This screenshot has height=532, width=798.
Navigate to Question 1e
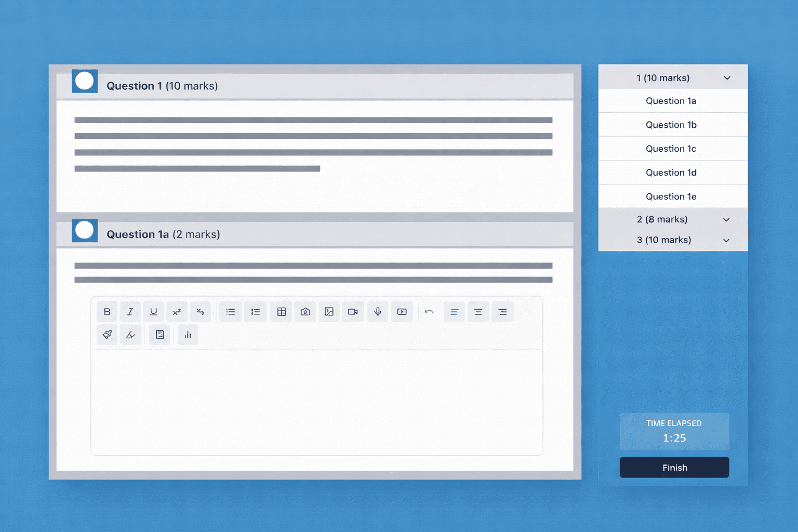(x=671, y=196)
